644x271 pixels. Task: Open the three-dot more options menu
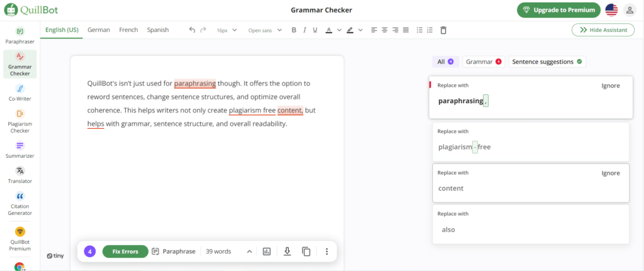click(x=326, y=252)
